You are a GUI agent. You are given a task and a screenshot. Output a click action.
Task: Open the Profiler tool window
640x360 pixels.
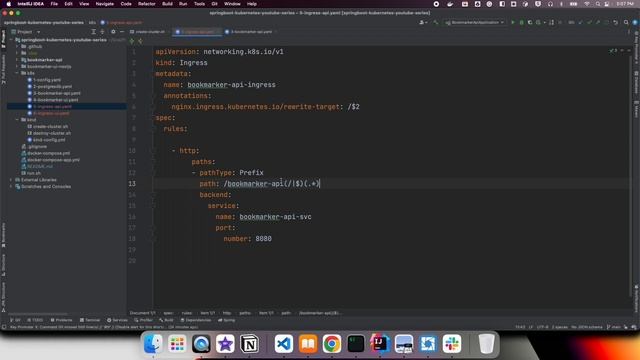coord(143,320)
